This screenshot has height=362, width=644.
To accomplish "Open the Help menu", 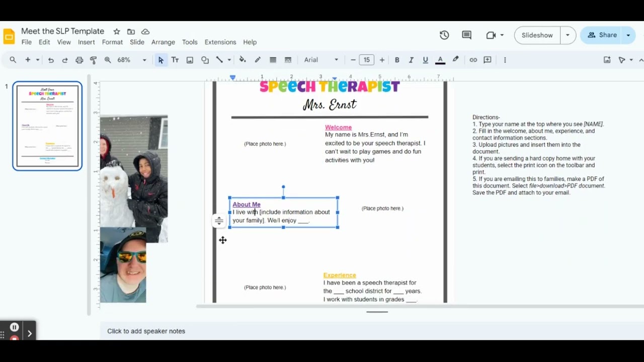I will click(250, 42).
